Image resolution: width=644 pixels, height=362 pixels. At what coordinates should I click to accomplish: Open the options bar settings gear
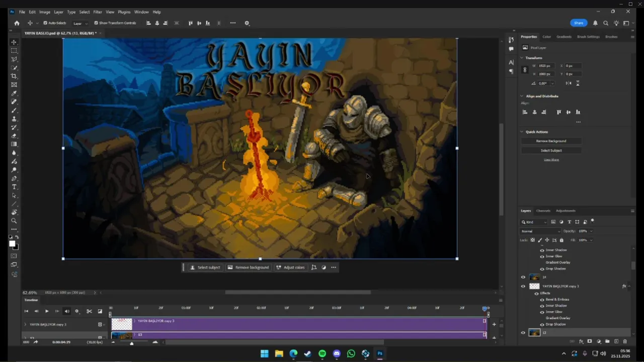tap(247, 23)
